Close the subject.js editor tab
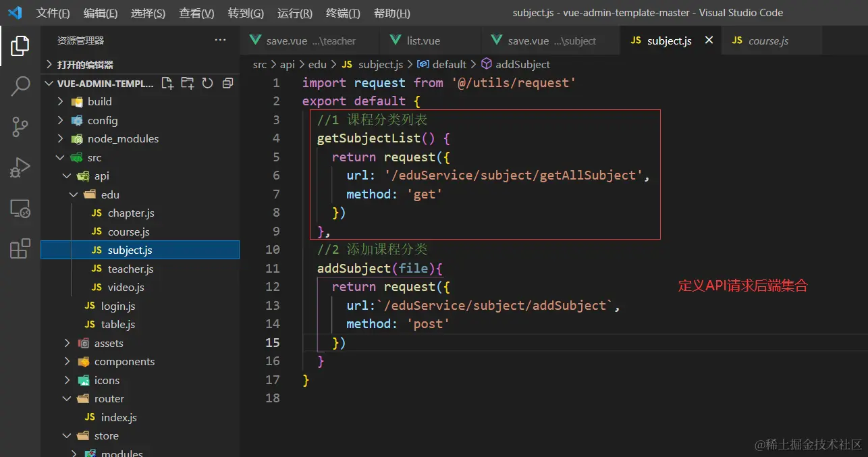This screenshot has width=868, height=457. (709, 41)
